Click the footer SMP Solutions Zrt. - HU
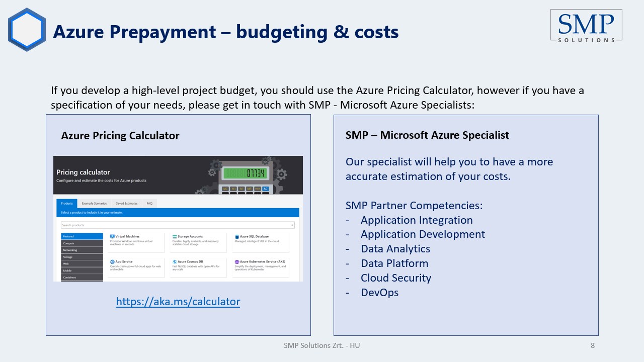The height and width of the screenshot is (362, 644). 322,345
